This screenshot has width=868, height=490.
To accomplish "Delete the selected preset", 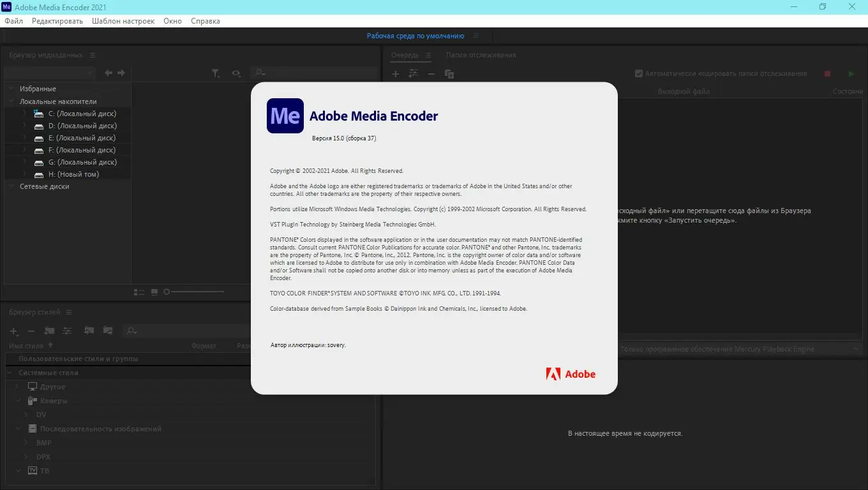I will click(x=31, y=330).
